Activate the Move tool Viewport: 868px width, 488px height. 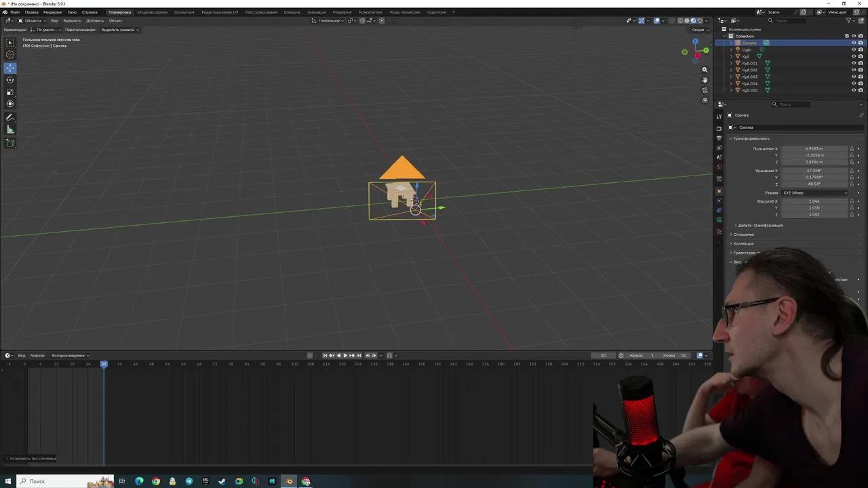click(x=10, y=68)
